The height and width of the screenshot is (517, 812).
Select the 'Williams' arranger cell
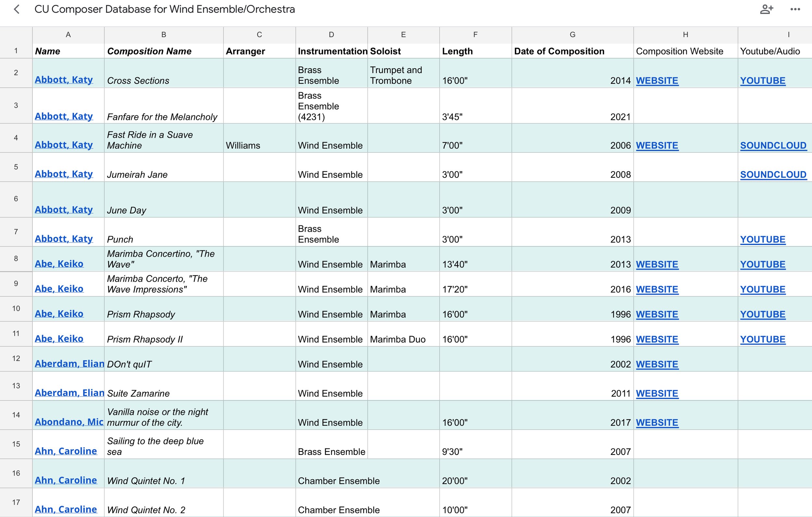click(x=259, y=138)
